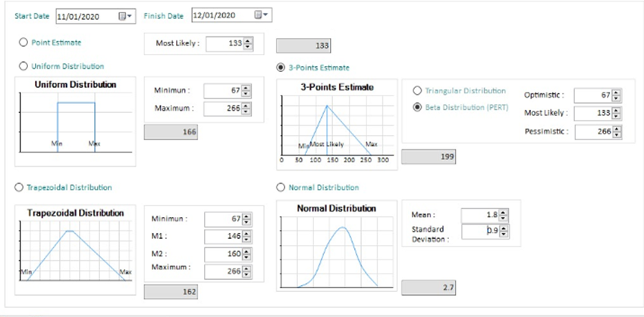This screenshot has height=317, width=644.
Task: Click the 3-Points Estimate chart
Action: (338, 125)
